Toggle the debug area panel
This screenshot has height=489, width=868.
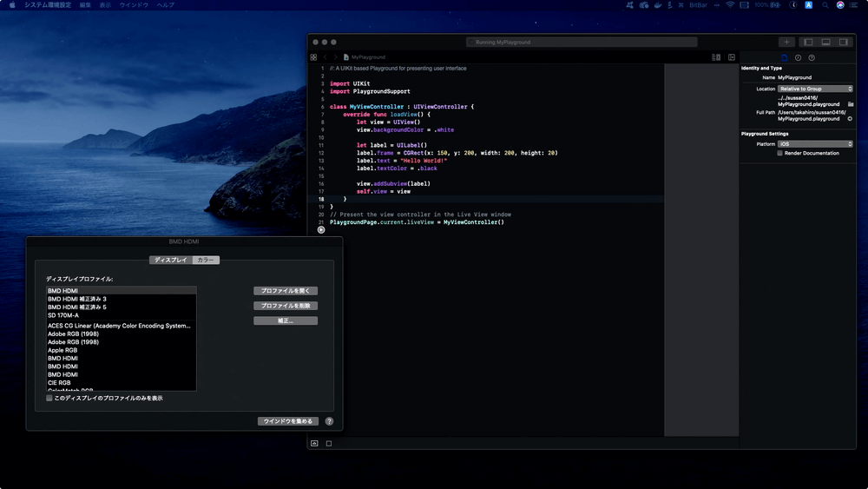pyautogui.click(x=825, y=42)
